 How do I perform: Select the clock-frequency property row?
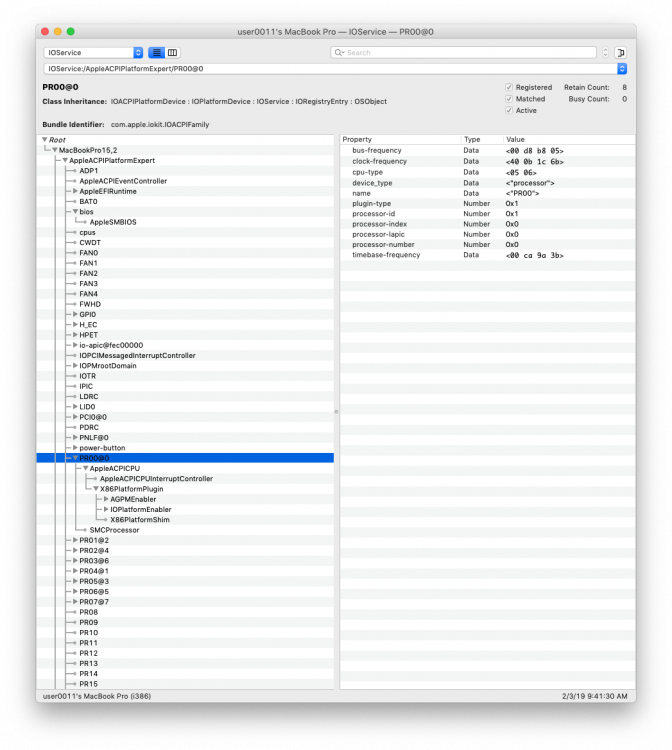tap(487, 161)
